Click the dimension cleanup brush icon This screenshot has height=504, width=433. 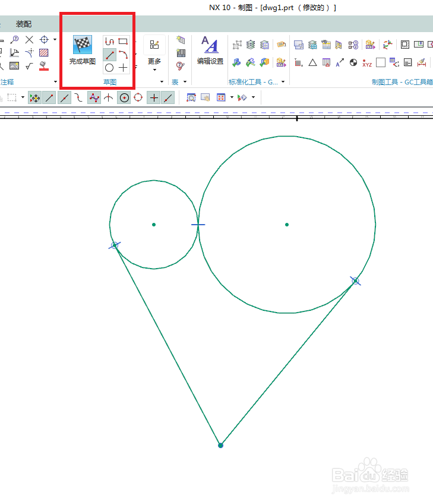(422, 62)
